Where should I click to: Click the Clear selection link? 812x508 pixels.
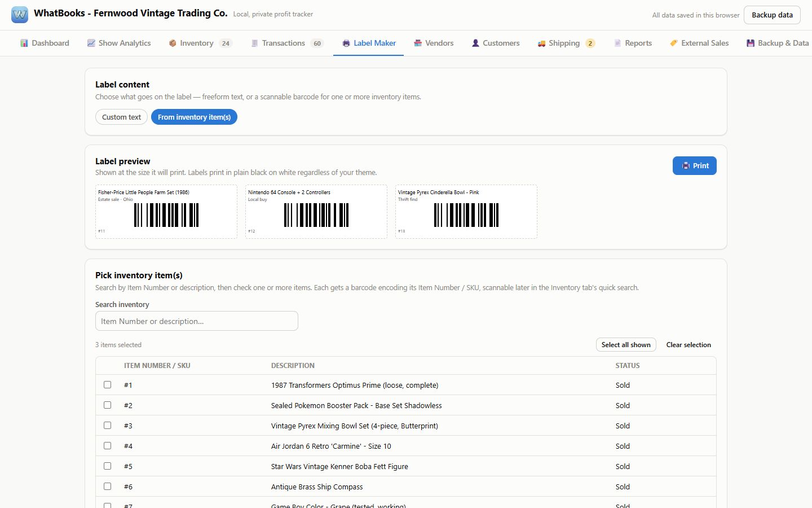[689, 344]
